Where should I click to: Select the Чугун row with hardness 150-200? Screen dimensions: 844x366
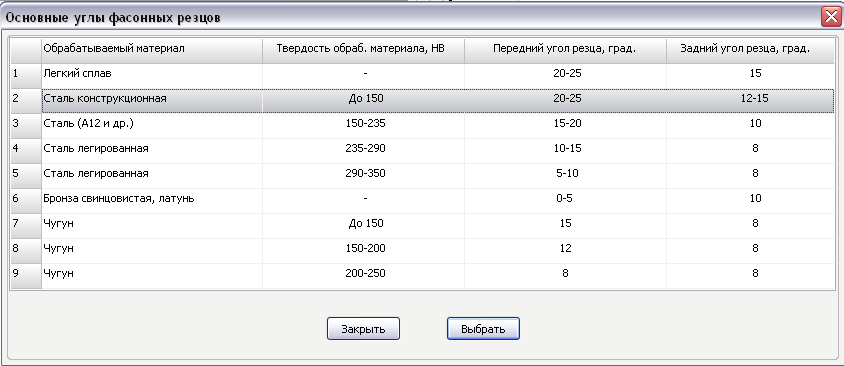pos(438,249)
